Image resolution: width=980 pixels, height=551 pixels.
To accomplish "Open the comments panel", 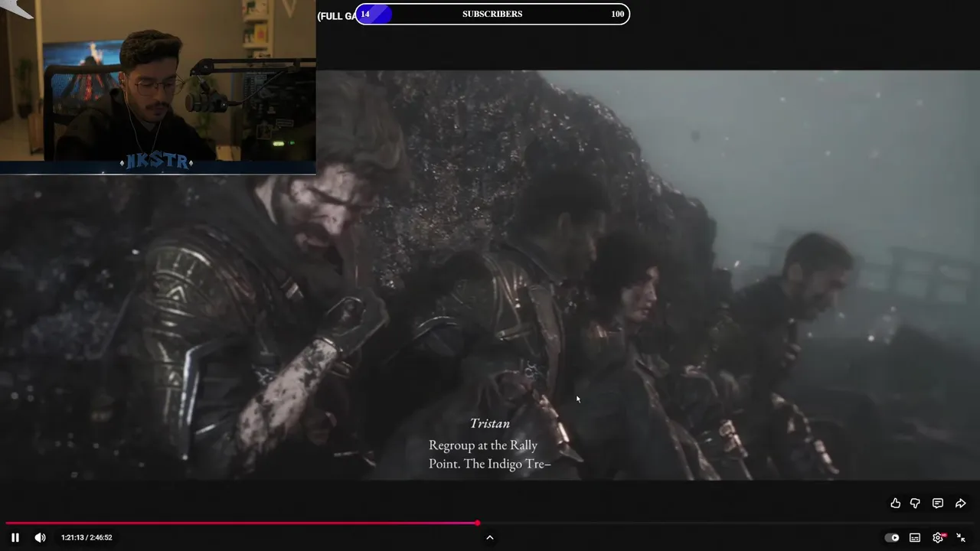I will pos(938,503).
